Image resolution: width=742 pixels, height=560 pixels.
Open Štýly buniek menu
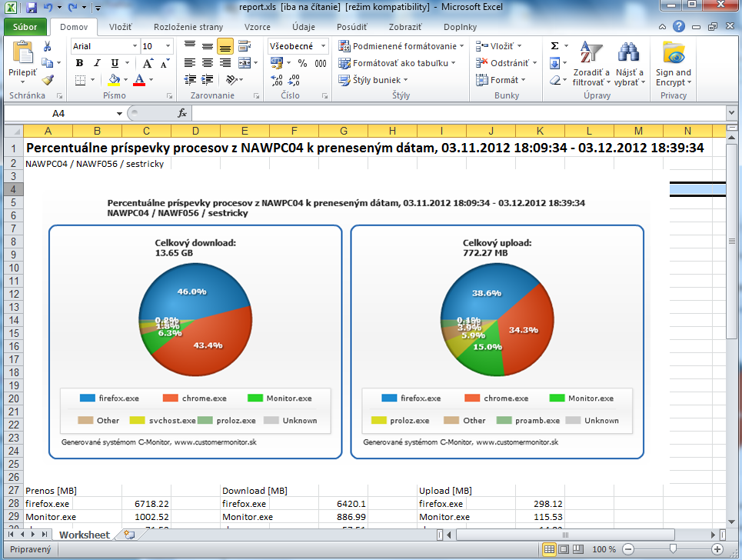(x=373, y=80)
